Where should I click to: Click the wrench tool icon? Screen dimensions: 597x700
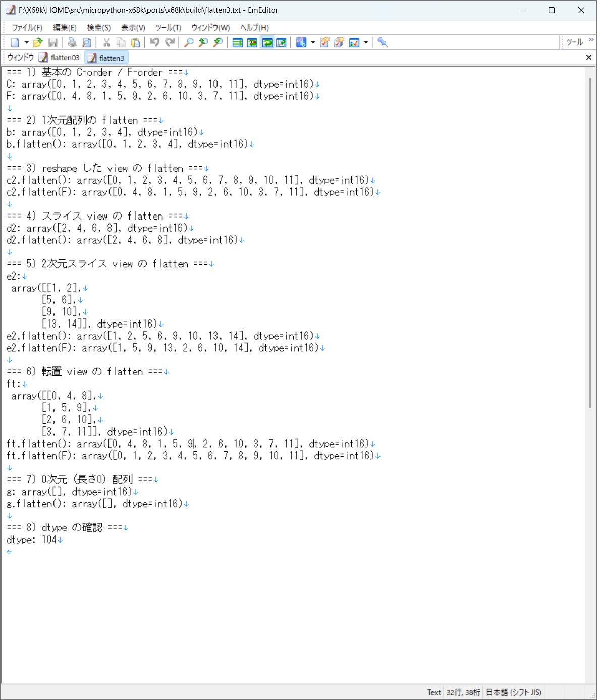[x=383, y=43]
